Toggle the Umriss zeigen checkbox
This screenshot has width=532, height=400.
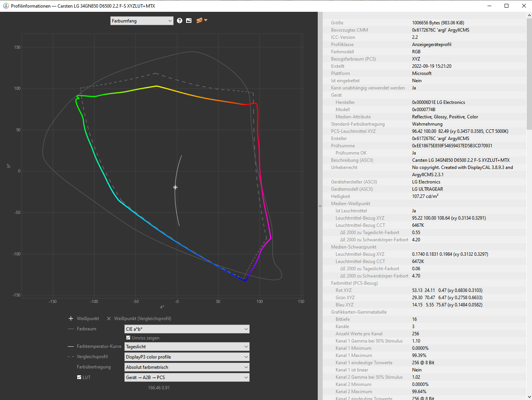pos(128,338)
